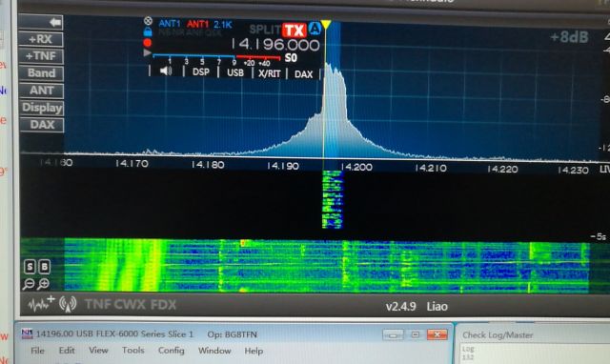
Task: Toggle SPLIT mode on the slice
Action: click(x=265, y=30)
